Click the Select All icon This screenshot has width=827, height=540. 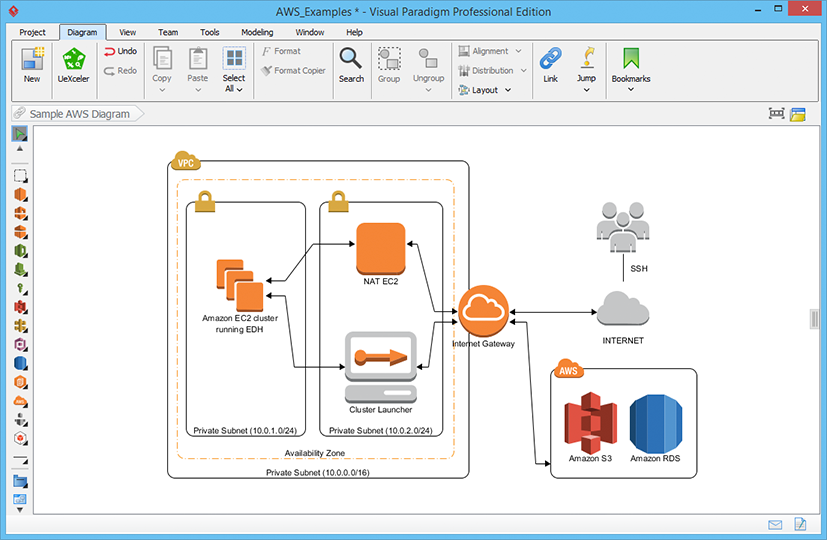click(234, 58)
